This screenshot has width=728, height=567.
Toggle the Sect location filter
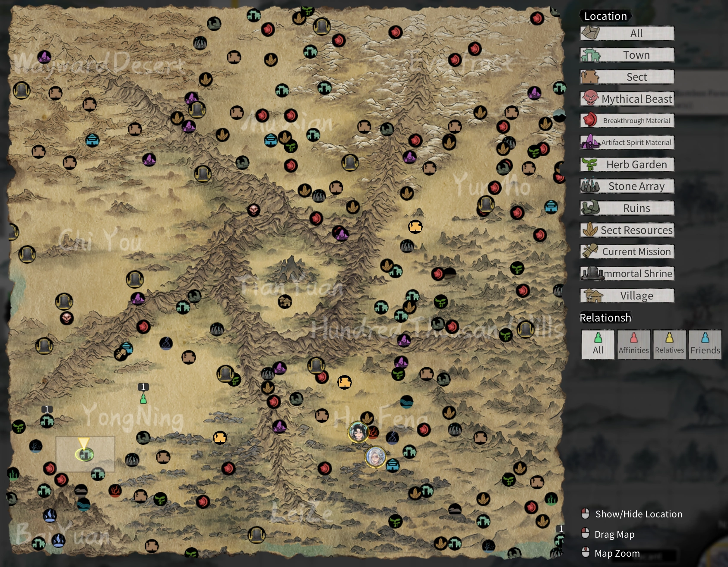tap(627, 77)
